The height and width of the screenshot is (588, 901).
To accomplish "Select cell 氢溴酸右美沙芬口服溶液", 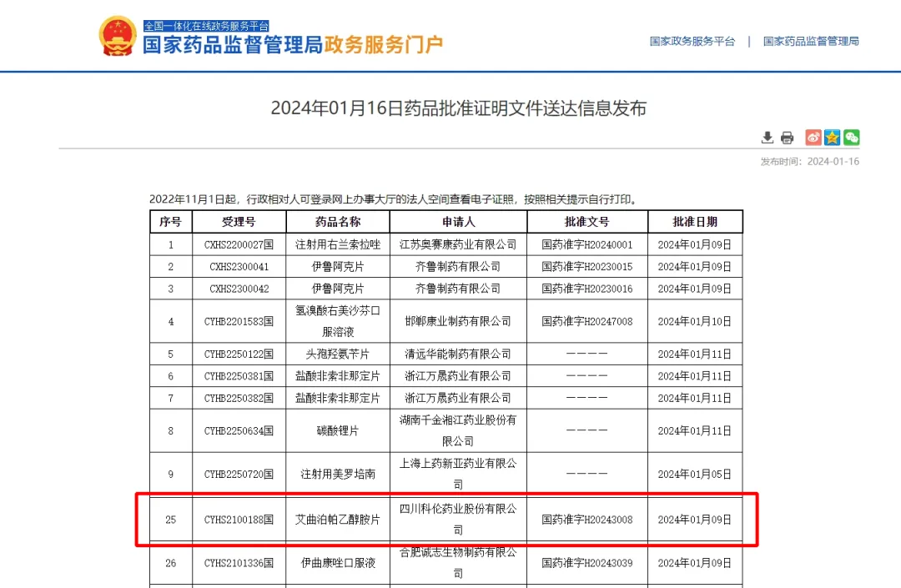I will pyautogui.click(x=338, y=322).
